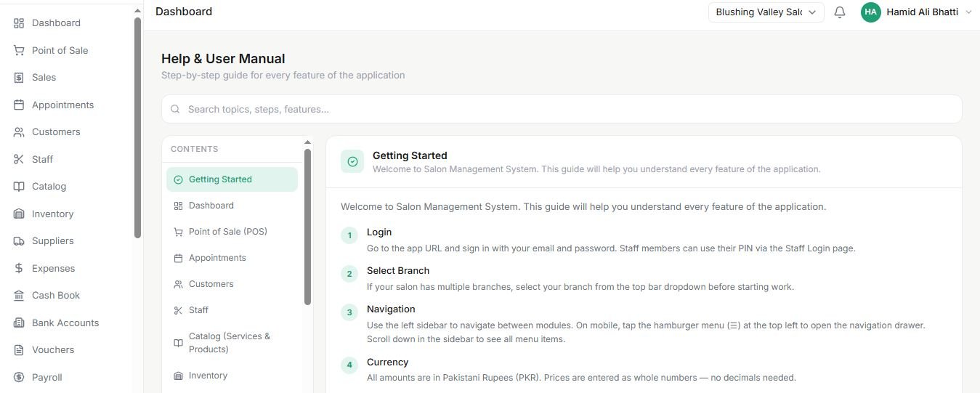Click the Expenses dollar icon in sidebar
This screenshot has height=393, width=980.
[19, 268]
